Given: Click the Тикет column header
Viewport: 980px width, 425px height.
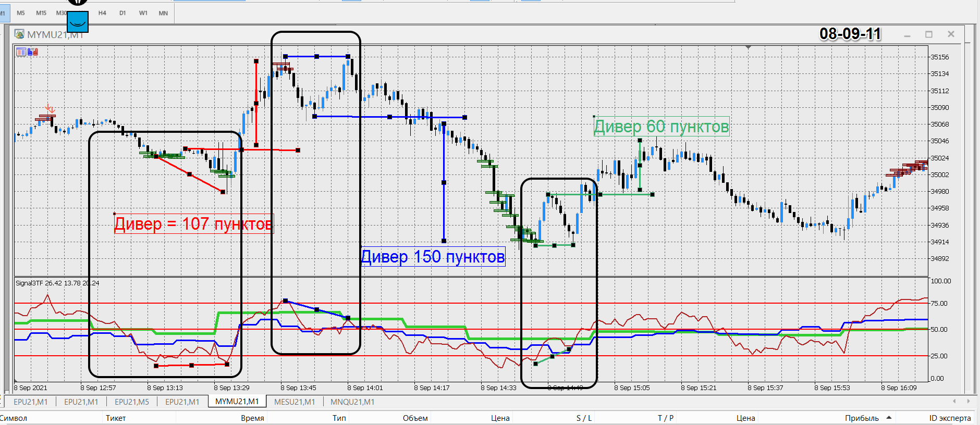Looking at the screenshot, I should (116, 418).
